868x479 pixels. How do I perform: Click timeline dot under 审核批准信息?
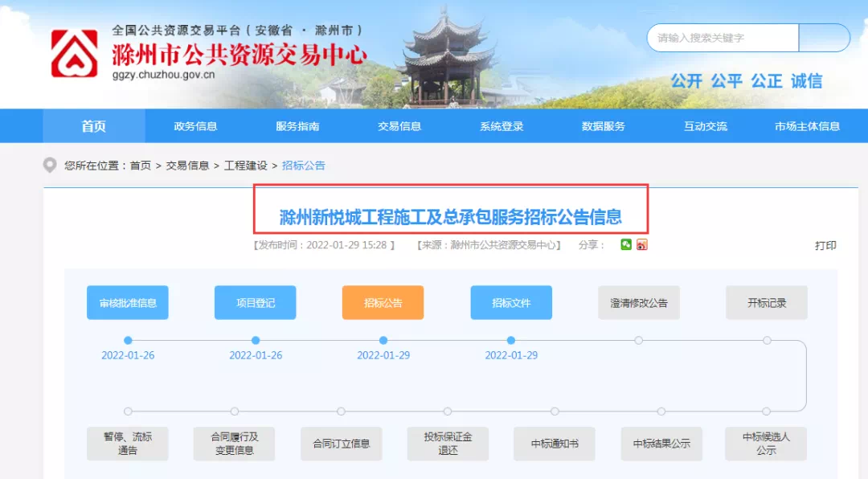click(128, 340)
